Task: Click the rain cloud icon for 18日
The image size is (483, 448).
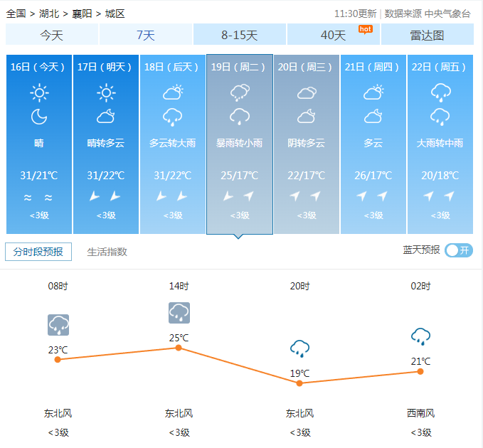Action: tap(172, 117)
